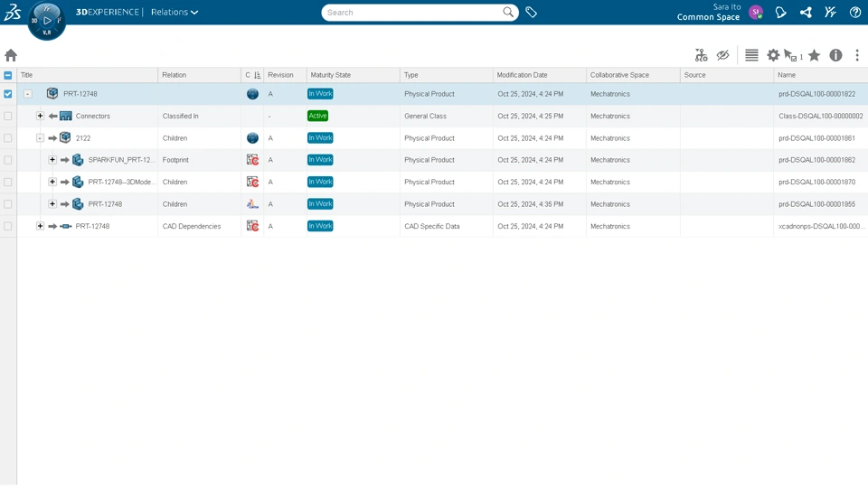Image resolution: width=868 pixels, height=488 pixels.
Task: Open the 3DS logo menu
Action: click(12, 12)
